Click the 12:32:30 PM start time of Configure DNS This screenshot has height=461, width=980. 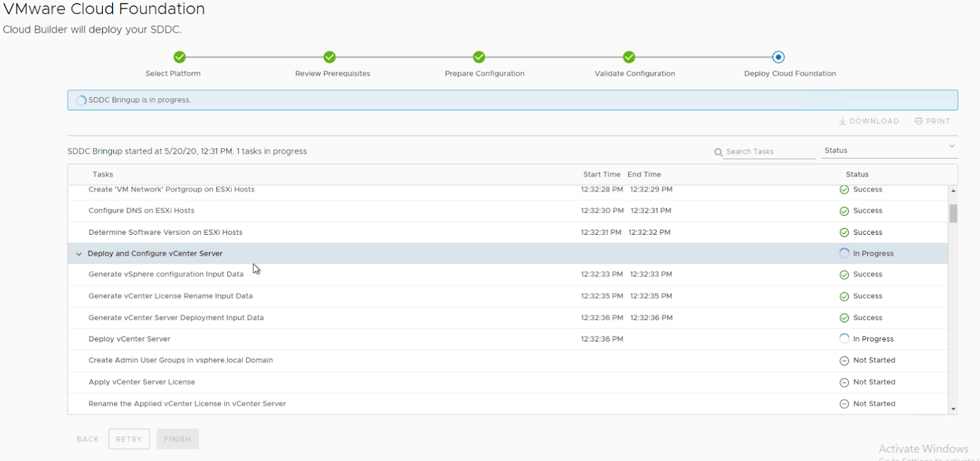coord(603,211)
